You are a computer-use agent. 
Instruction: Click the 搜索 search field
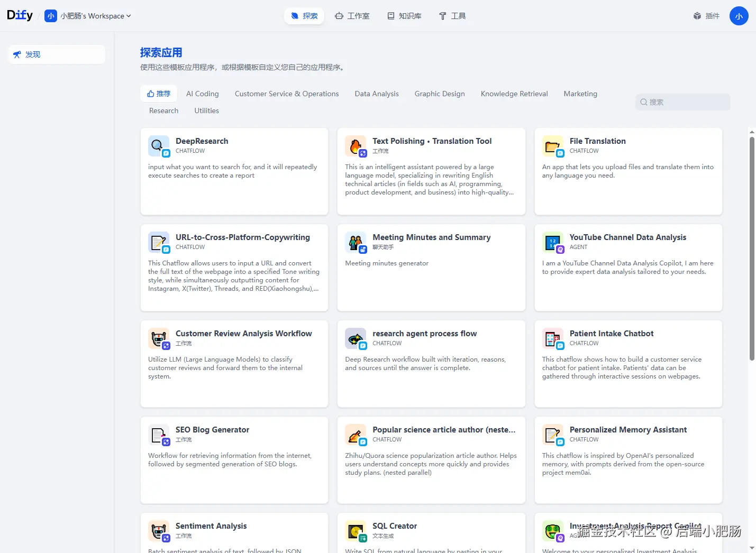point(682,102)
